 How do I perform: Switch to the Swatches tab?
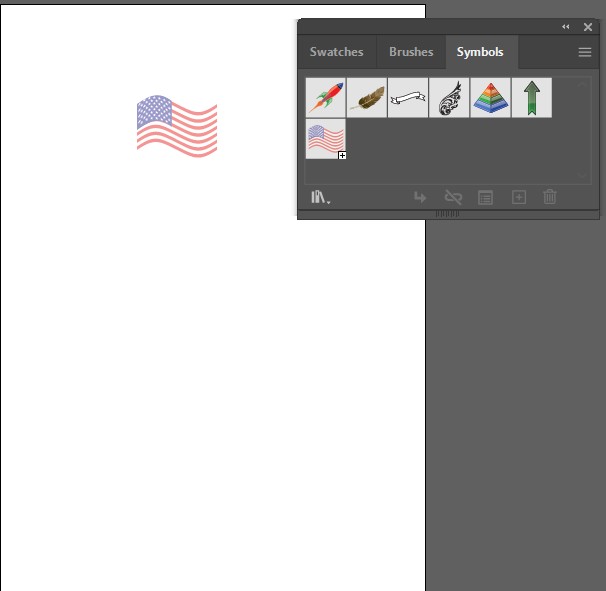point(336,52)
